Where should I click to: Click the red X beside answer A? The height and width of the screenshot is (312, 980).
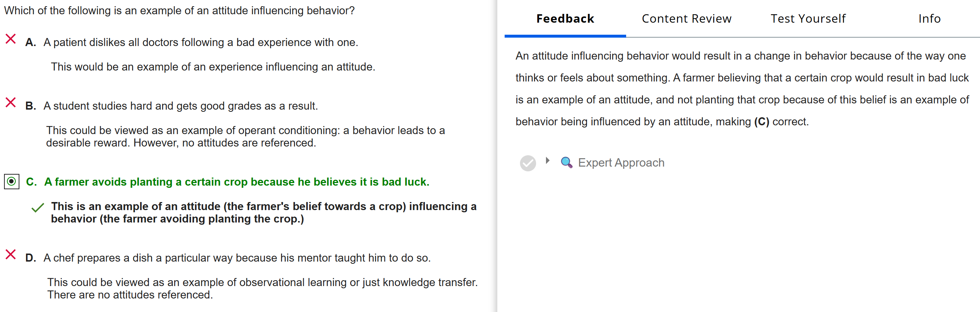pyautogui.click(x=11, y=39)
